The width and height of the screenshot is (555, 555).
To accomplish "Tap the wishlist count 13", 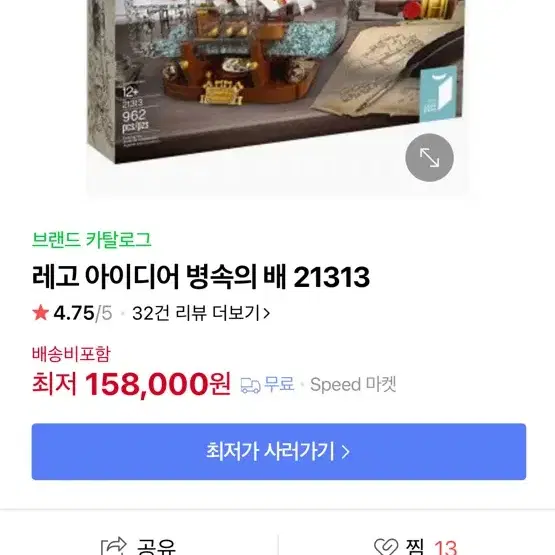I will coord(445,548).
